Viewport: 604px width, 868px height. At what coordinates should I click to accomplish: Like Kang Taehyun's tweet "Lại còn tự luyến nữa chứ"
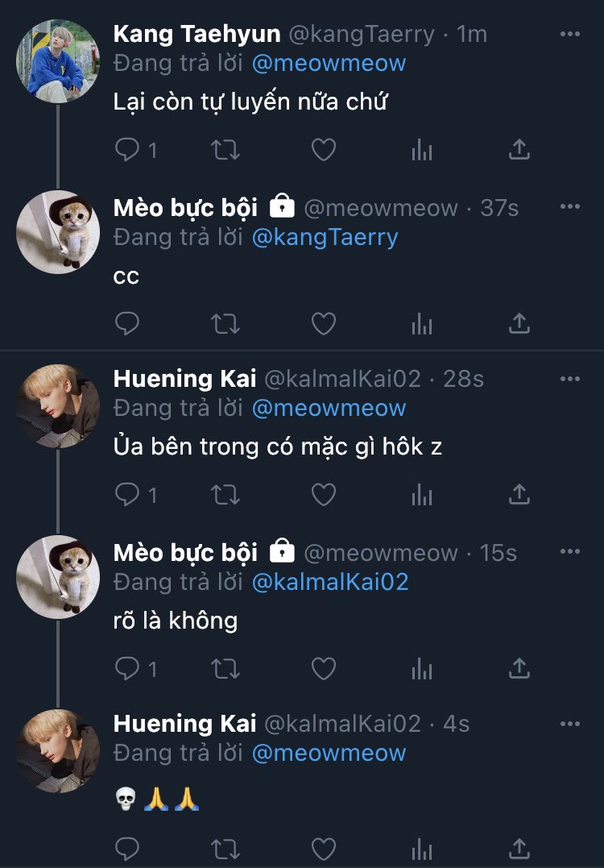[324, 150]
